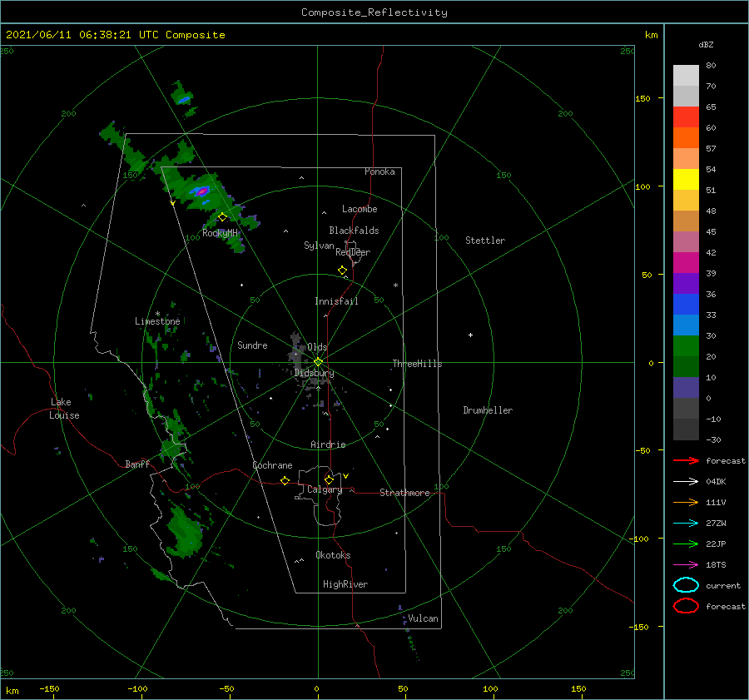Click the orange 111V arrow icon

686,502
